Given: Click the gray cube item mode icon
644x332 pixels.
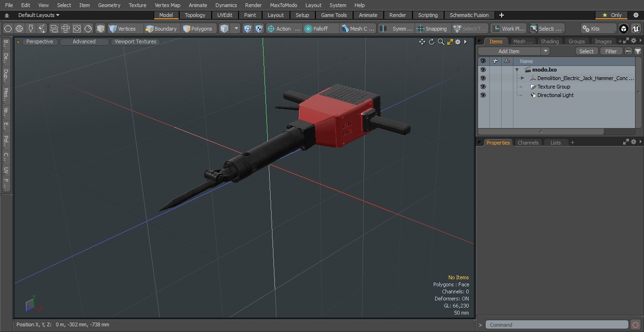Looking at the screenshot, I should [100, 29].
